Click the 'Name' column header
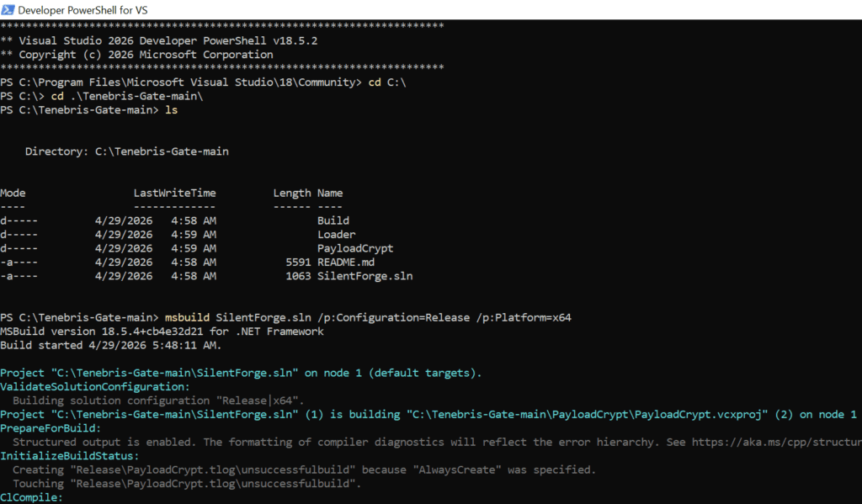 click(330, 193)
